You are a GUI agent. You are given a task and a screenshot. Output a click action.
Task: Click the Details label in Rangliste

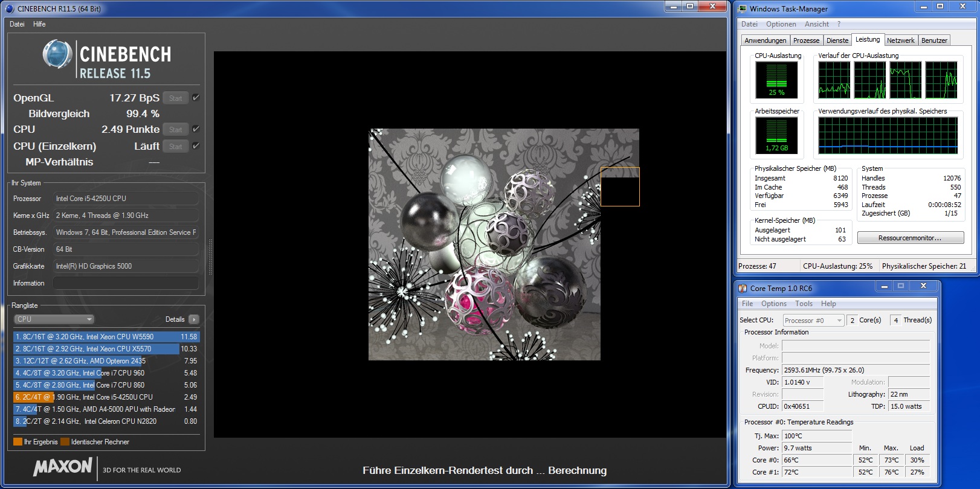click(175, 319)
